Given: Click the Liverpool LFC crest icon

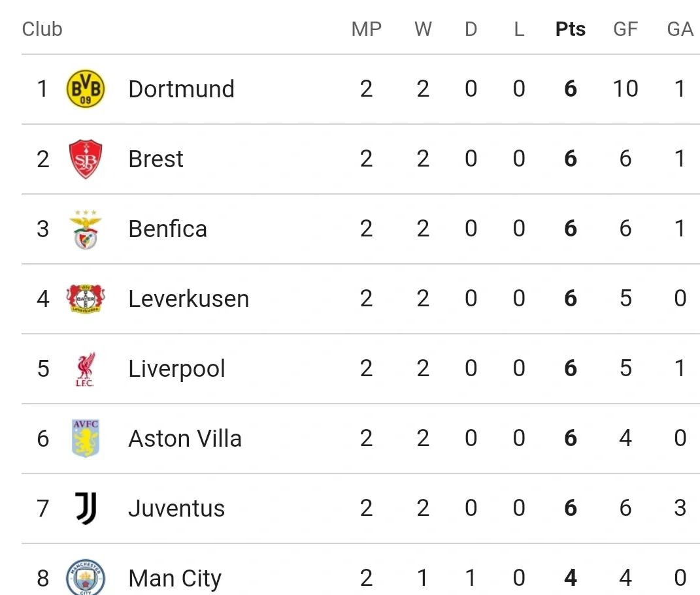Looking at the screenshot, I should (86, 369).
